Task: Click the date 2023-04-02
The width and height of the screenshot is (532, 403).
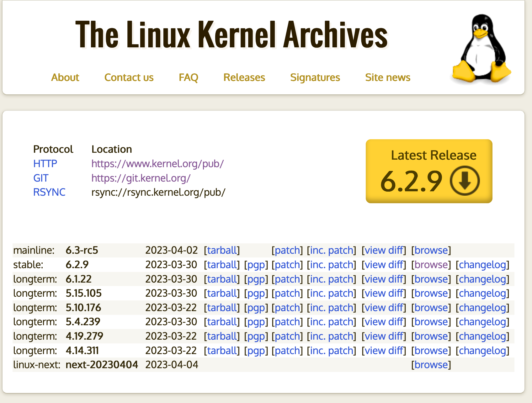Action: coord(172,250)
